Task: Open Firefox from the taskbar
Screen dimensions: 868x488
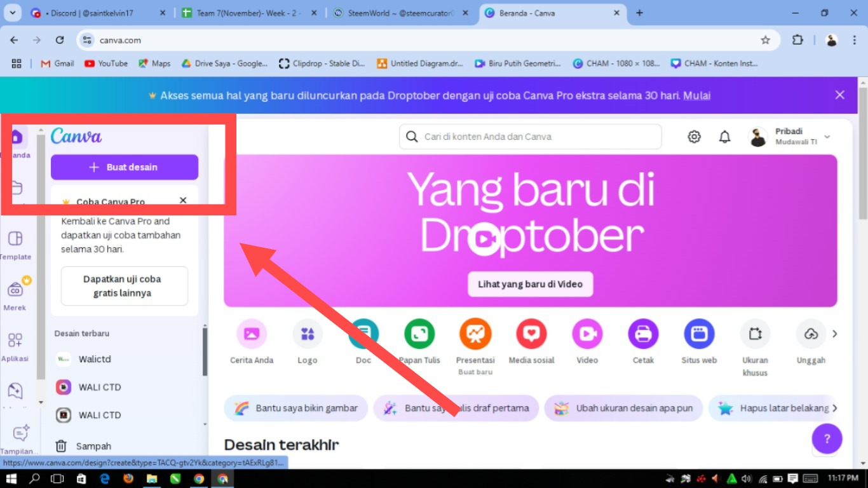Action: point(128,478)
